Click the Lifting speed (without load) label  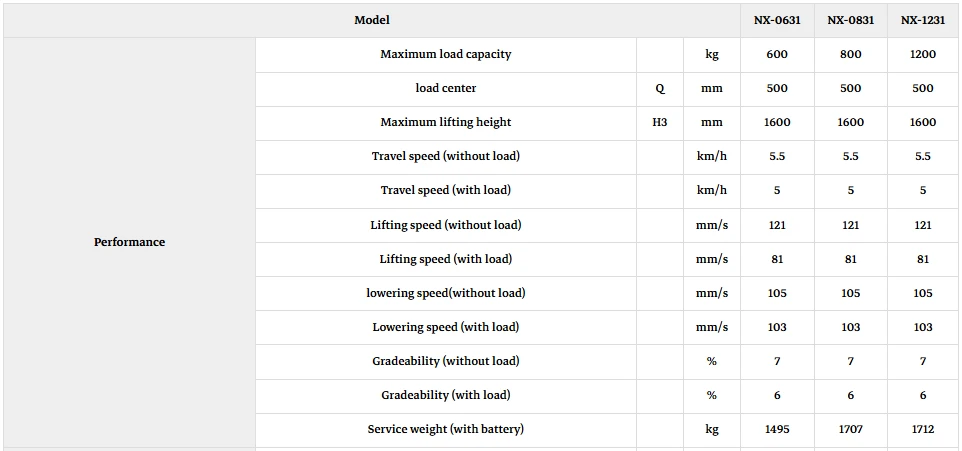[x=445, y=225]
